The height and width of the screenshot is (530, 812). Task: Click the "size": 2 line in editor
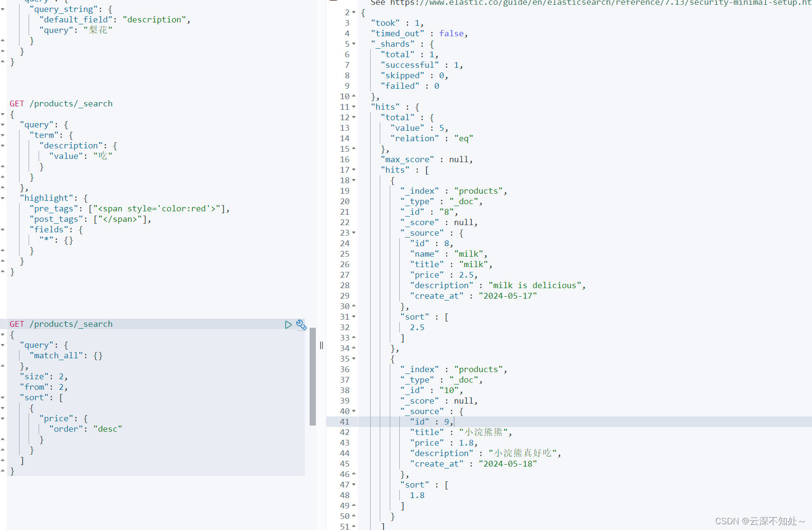coord(43,377)
